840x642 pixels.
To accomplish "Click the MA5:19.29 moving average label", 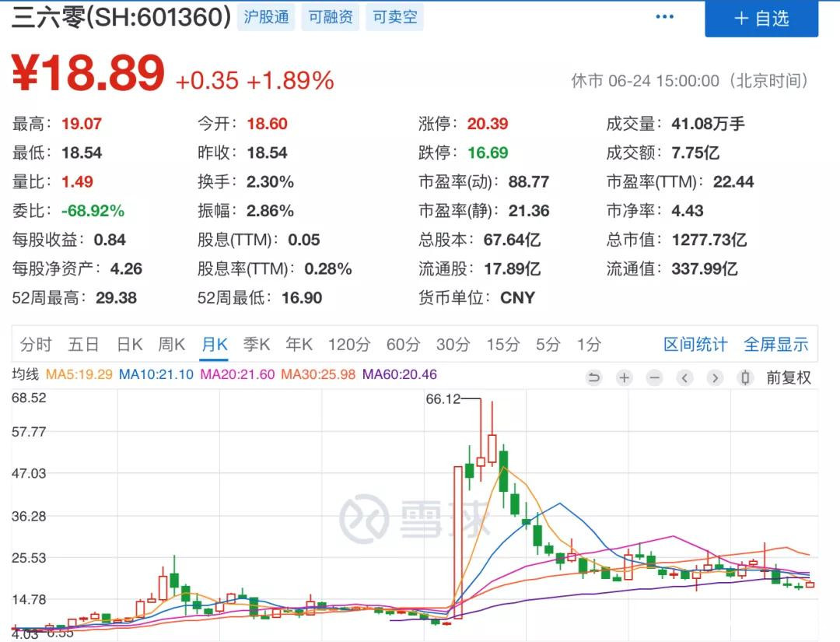I will 79,374.
